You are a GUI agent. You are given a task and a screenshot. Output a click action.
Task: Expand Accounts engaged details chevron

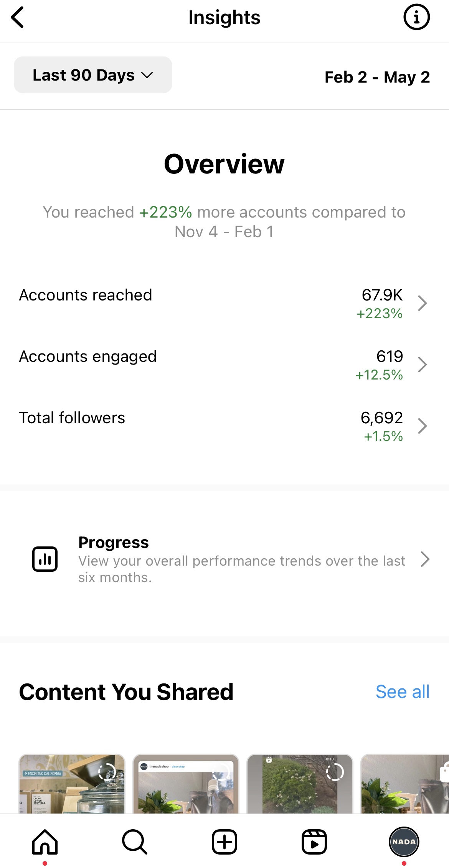pyautogui.click(x=422, y=365)
